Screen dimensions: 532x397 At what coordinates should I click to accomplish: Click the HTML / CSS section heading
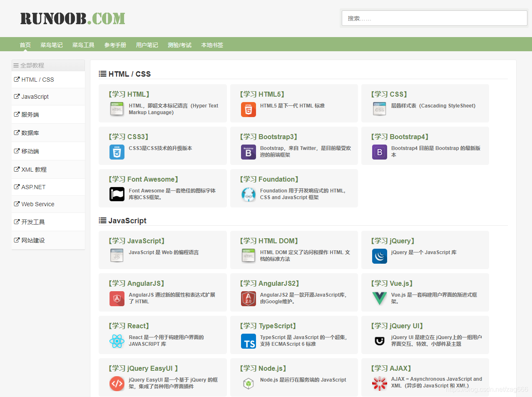click(125, 74)
